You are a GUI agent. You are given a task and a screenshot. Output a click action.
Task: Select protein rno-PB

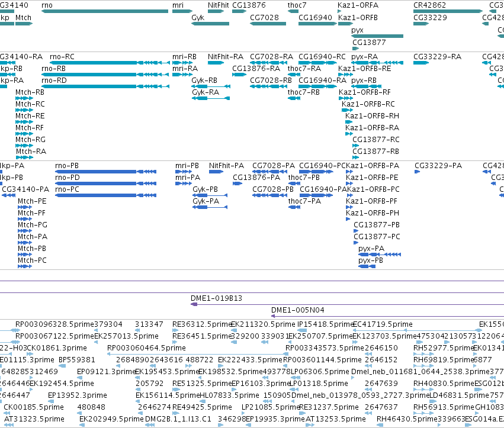67,166
